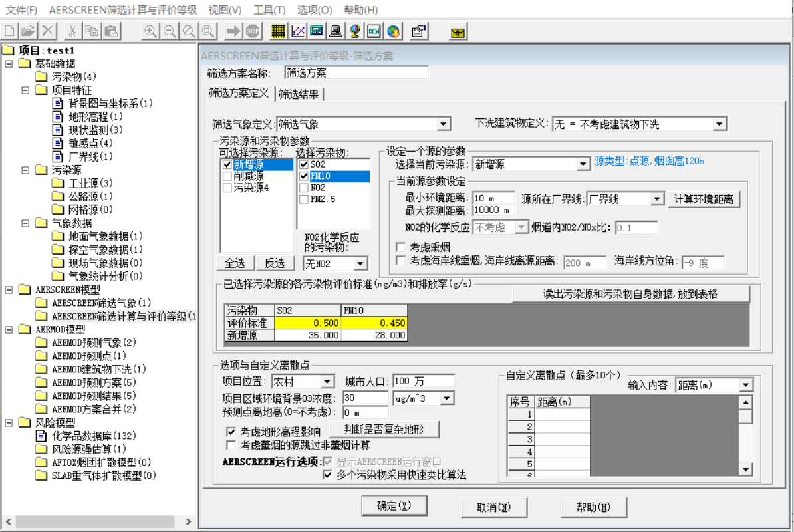The image size is (794, 532).
Task: Click the STOP sign toolbar icon
Action: pos(252,31)
